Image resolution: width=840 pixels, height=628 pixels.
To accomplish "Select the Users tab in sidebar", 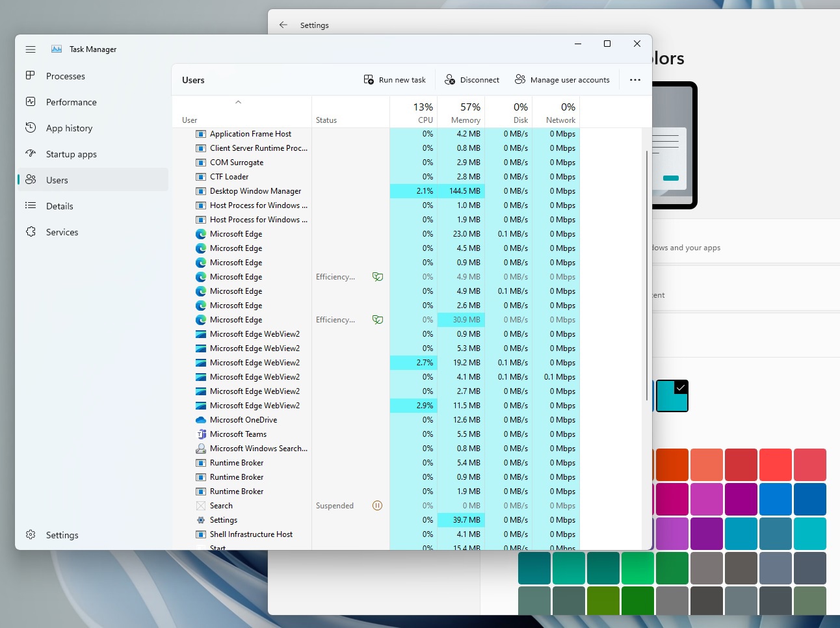I will [x=57, y=179].
